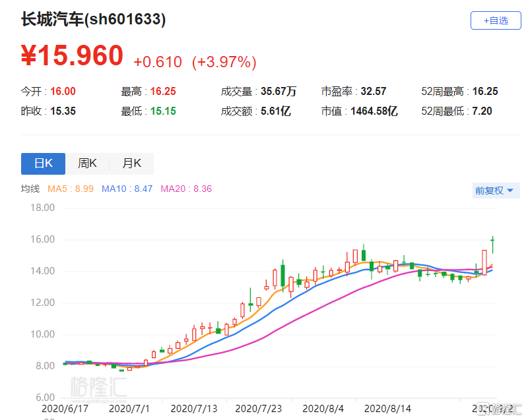526x420 pixels.
Task: Click the latest green candlestick near 16.00
Action: pyautogui.click(x=492, y=245)
